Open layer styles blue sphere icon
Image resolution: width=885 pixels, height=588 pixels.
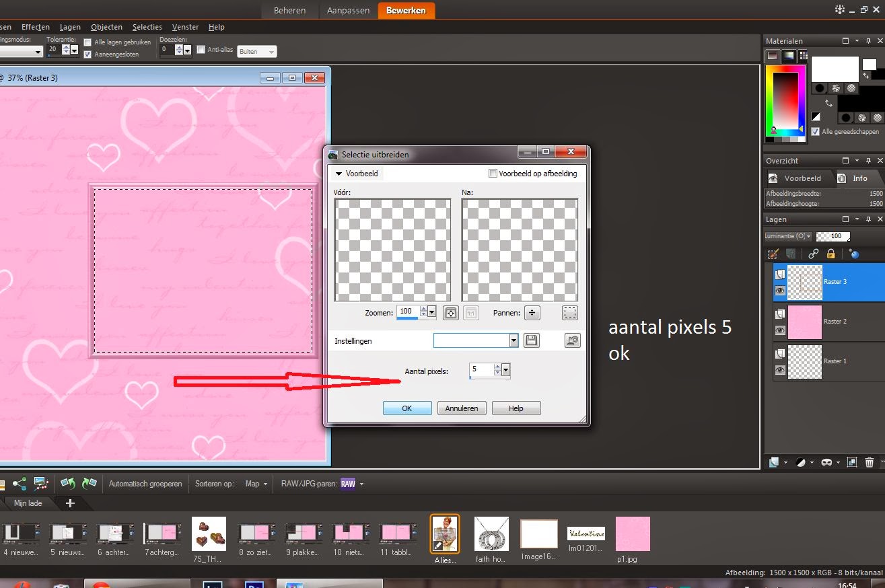point(855,254)
